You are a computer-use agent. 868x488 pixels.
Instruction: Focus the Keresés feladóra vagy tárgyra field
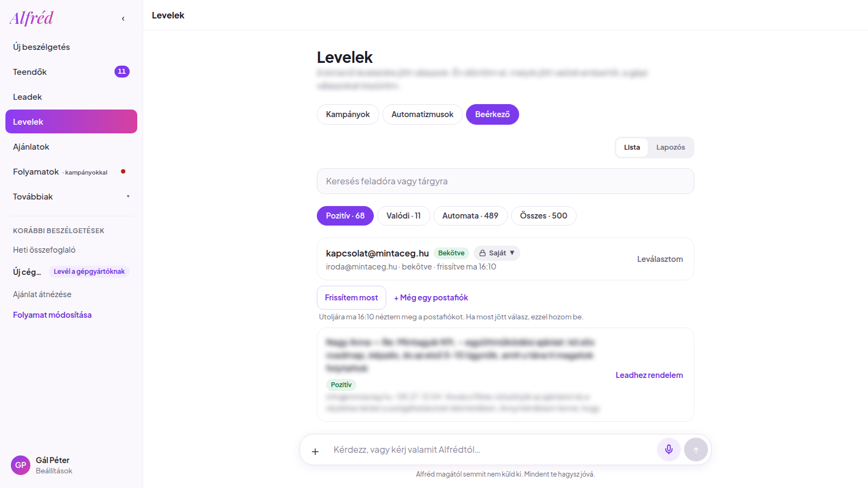click(x=506, y=181)
